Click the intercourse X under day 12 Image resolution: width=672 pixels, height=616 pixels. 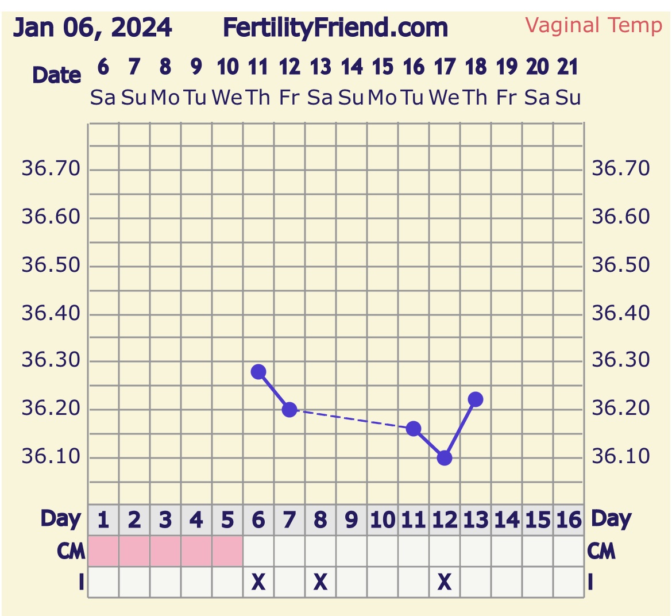point(445,583)
